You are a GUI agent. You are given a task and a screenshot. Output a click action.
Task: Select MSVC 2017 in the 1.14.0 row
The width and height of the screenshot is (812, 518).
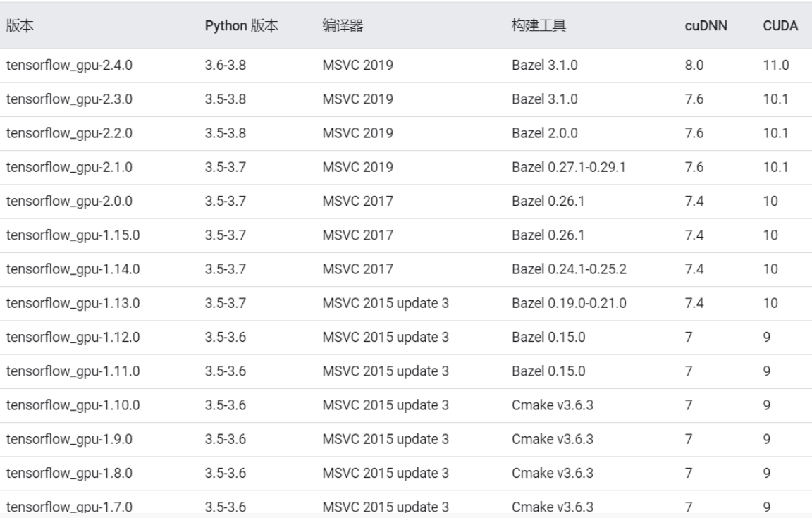pos(358,269)
